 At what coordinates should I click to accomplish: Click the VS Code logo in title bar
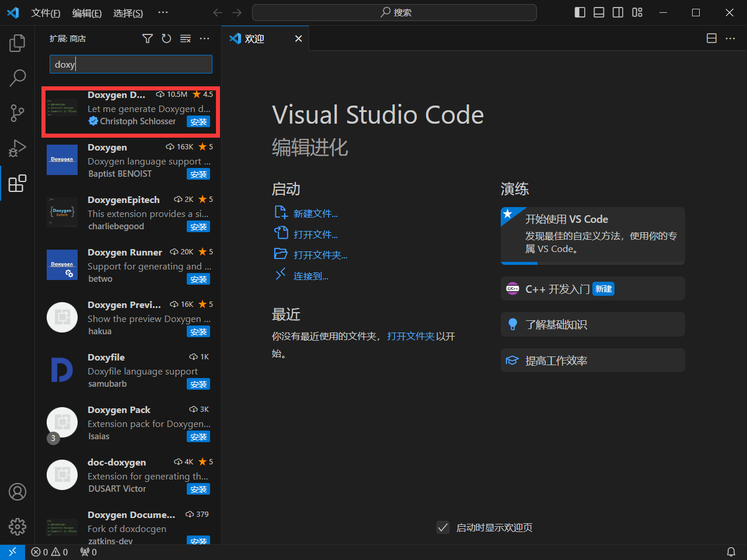point(13,13)
